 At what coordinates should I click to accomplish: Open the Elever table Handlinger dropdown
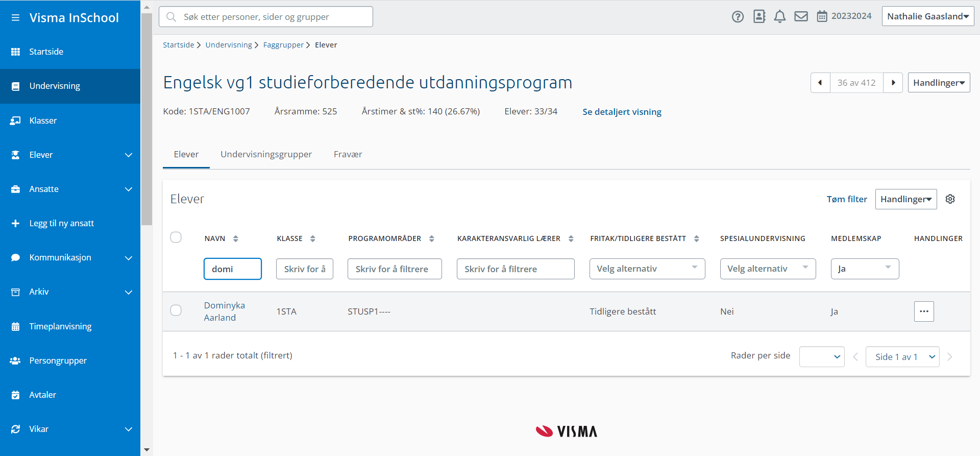coord(906,199)
